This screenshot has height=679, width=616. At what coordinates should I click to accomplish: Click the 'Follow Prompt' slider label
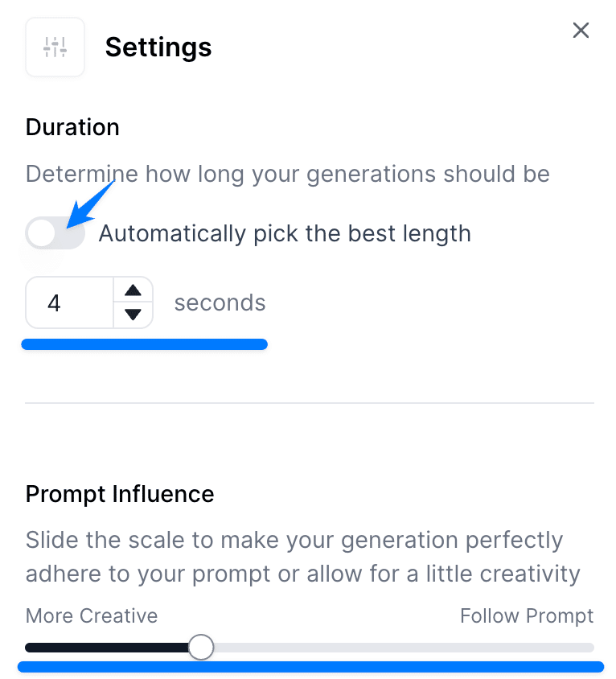(x=527, y=616)
